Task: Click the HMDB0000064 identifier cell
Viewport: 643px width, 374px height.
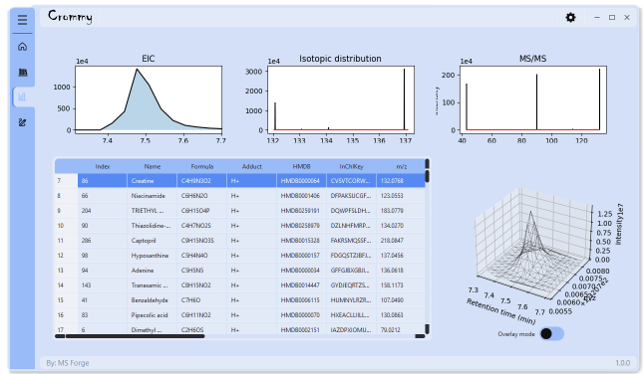Action: 301,181
